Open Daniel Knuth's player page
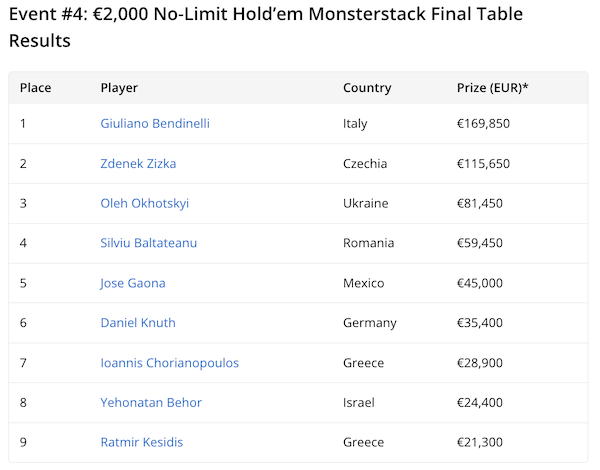Viewport: 600px width, 470px height. [138, 323]
